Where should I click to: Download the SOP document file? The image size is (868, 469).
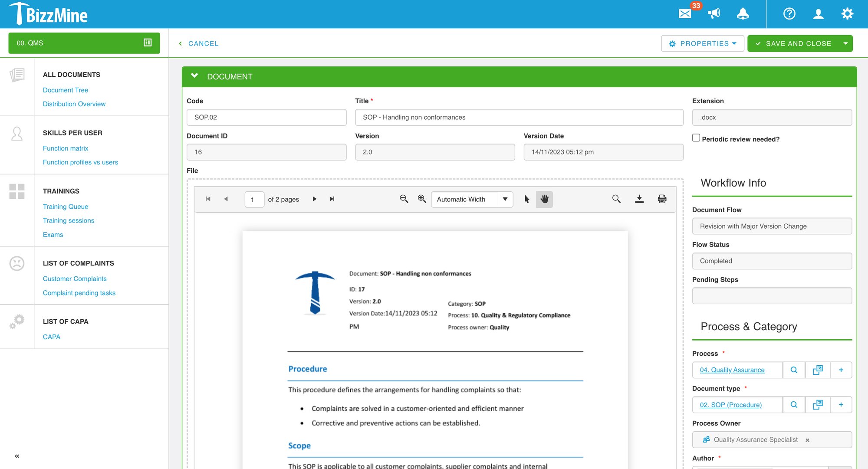click(639, 199)
